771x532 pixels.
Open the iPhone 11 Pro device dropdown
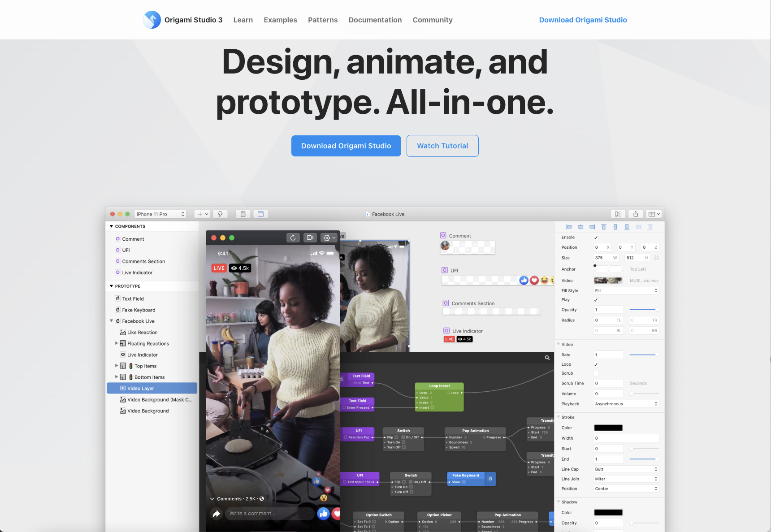(160, 214)
